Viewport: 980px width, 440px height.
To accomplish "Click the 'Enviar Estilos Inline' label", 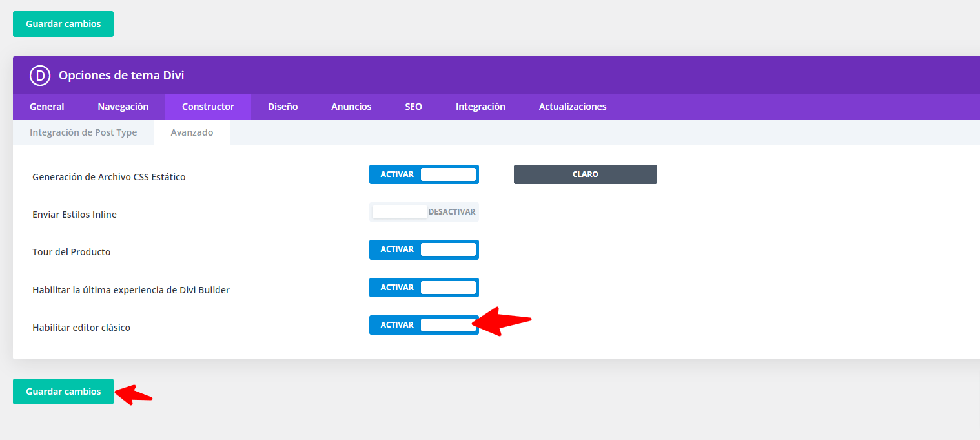I will [x=74, y=215].
